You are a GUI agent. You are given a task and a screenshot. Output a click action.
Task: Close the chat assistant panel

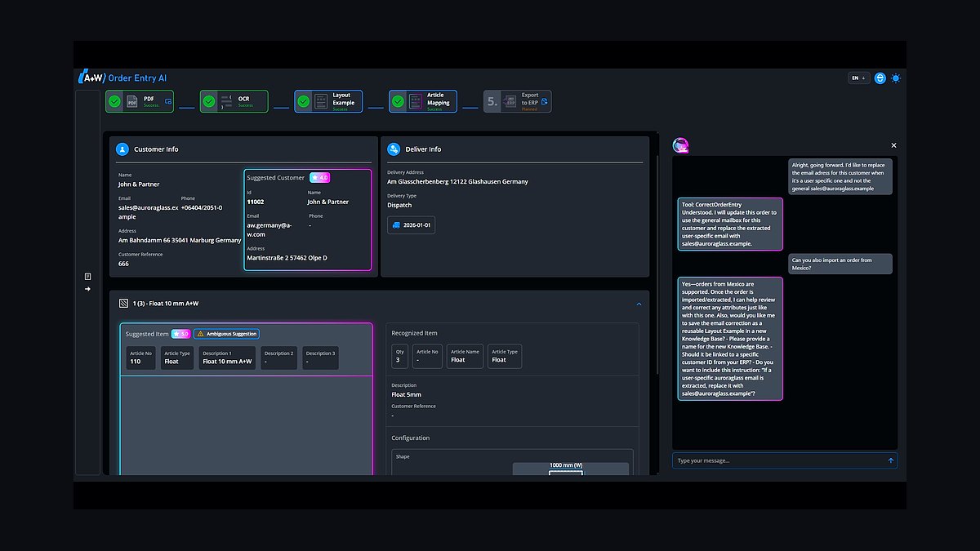point(893,145)
